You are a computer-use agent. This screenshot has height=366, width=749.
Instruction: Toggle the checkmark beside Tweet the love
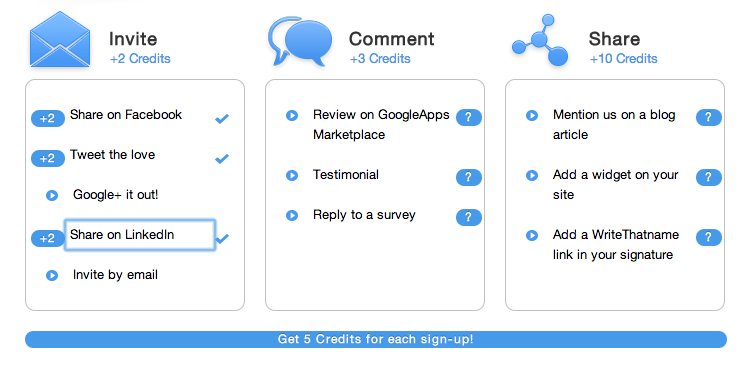tap(222, 159)
